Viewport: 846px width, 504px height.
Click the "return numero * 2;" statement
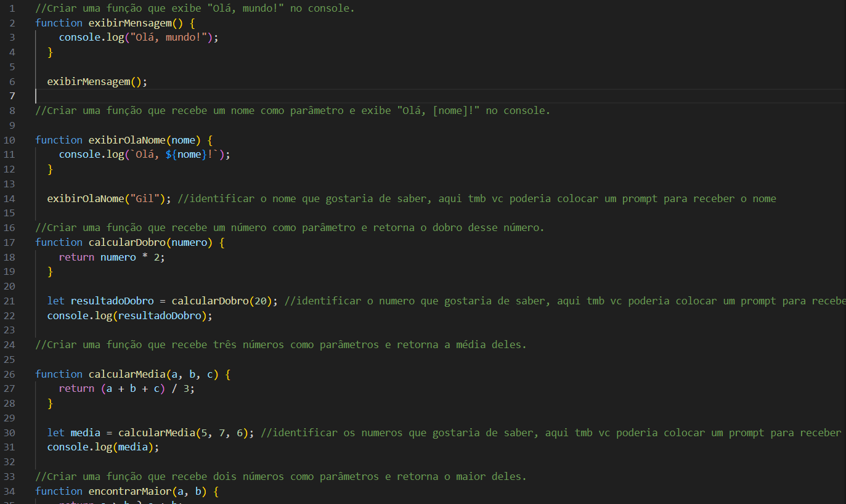pos(112,257)
